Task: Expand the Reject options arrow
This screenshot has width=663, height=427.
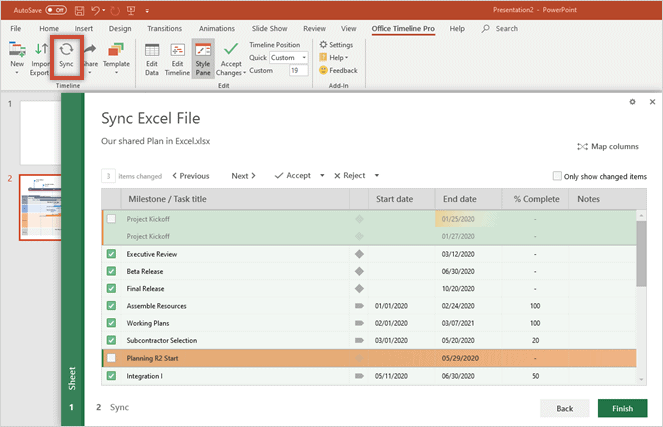Action: click(377, 175)
